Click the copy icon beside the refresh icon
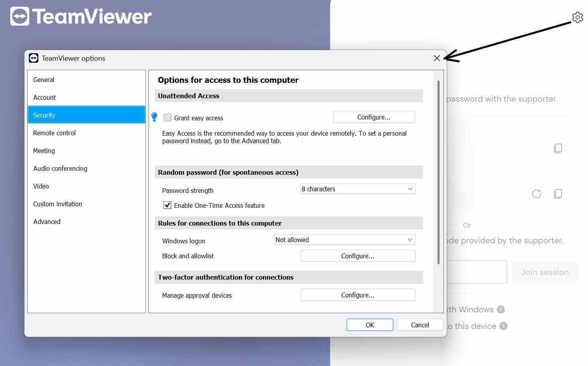The image size is (588, 366). [x=558, y=194]
